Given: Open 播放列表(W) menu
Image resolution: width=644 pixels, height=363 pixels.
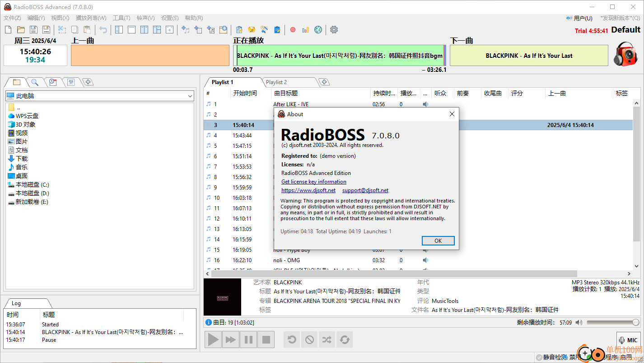Looking at the screenshot, I should click(x=91, y=18).
